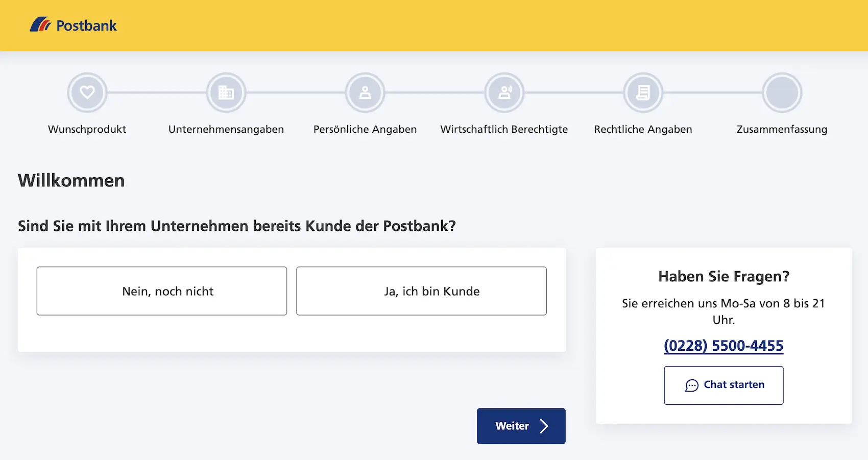Click the Wunschprodukt step label
Screen dimensions: 868x460
[x=87, y=129]
